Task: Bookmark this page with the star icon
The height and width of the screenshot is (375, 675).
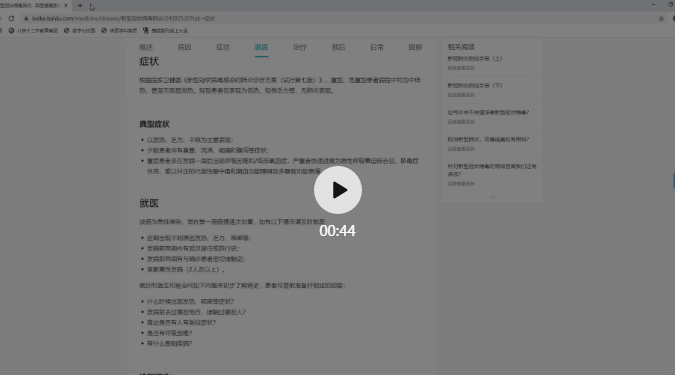Action: [x=661, y=19]
